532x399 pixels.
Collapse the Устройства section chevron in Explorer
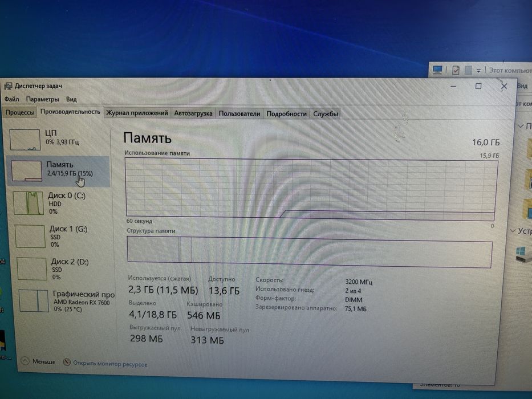click(513, 231)
